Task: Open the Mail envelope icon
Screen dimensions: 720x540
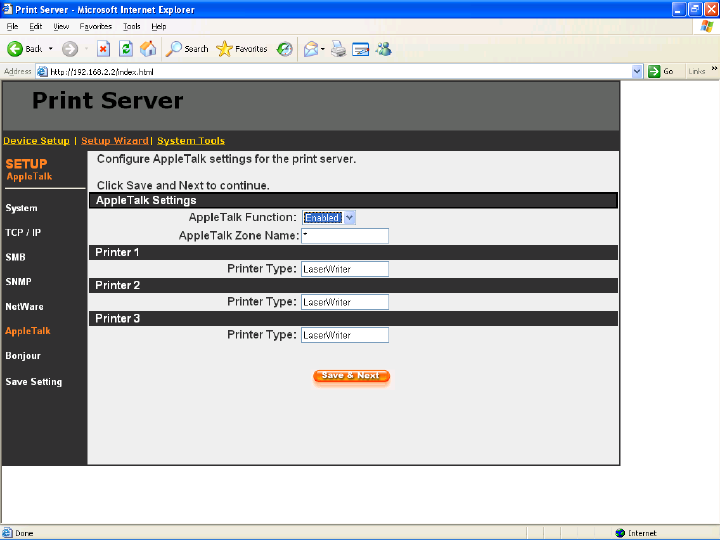Action: tap(311, 49)
